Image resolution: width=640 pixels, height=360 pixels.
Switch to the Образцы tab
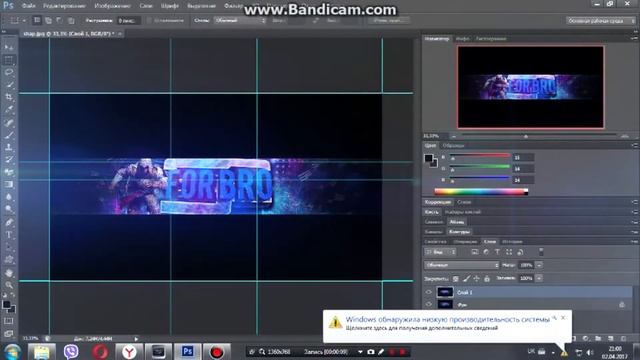point(453,146)
